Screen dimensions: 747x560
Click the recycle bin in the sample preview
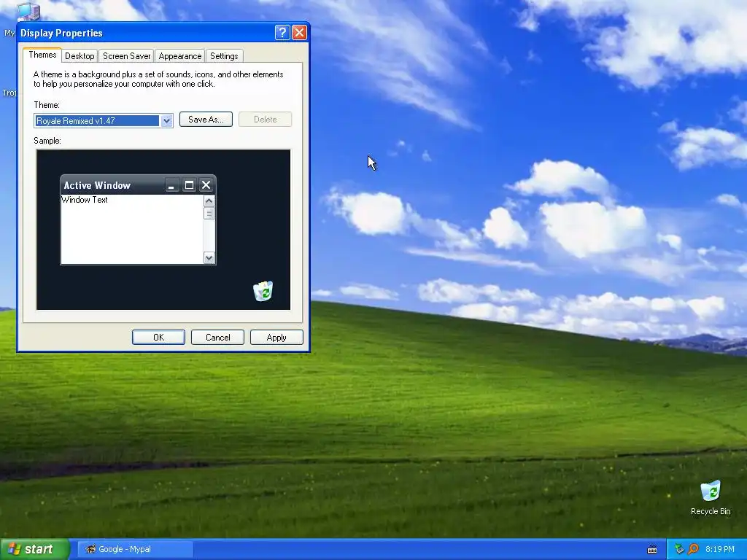pyautogui.click(x=263, y=291)
